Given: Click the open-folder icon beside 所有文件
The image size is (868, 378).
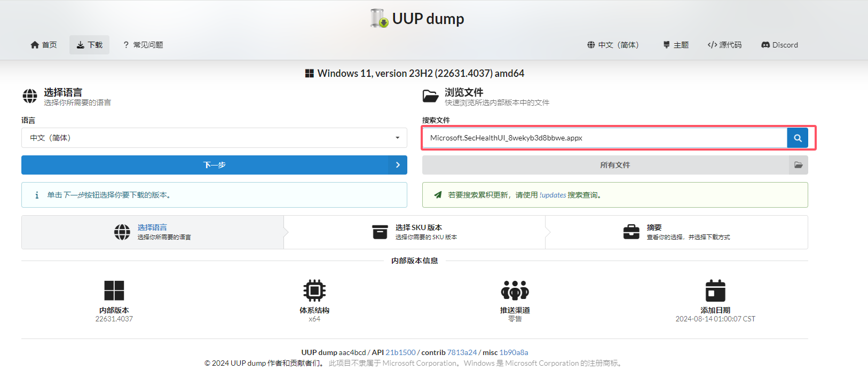Looking at the screenshot, I should [798, 165].
